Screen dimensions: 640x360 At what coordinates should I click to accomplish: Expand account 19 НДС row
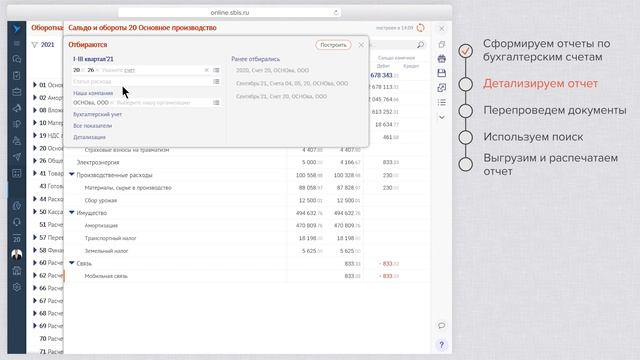[35, 136]
